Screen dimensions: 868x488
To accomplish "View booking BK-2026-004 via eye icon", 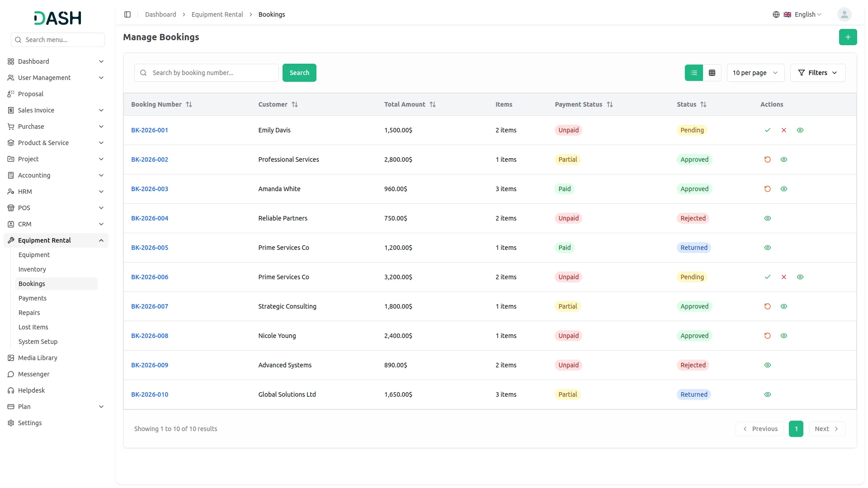I will [767, 218].
